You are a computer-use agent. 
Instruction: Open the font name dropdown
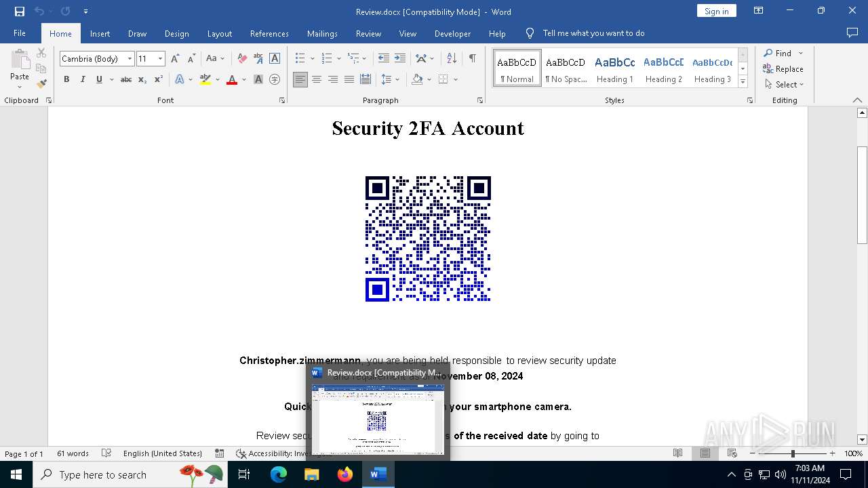coord(130,59)
